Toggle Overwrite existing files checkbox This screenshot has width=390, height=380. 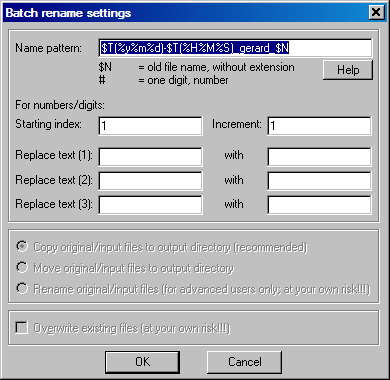click(x=22, y=328)
